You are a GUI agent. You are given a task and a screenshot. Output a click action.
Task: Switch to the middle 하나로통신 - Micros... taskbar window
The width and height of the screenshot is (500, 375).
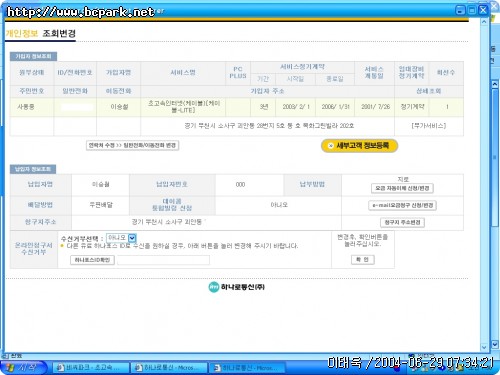click(x=168, y=368)
